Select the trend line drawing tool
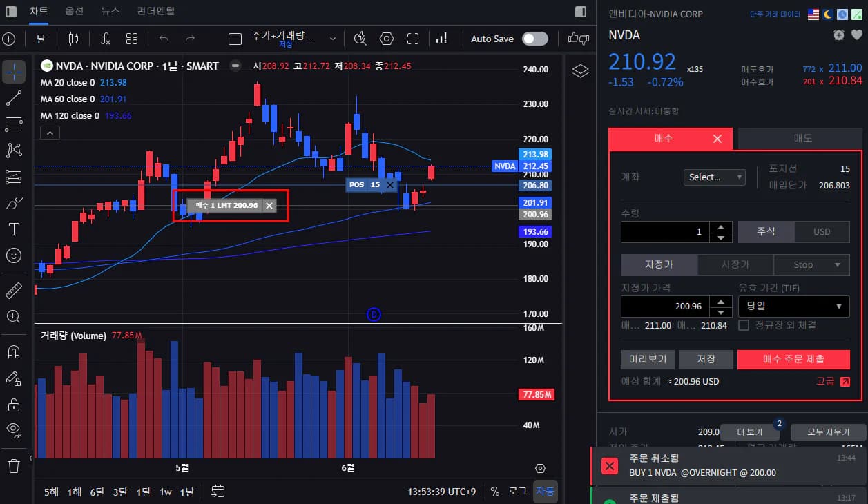The height and width of the screenshot is (504, 868). [x=14, y=98]
